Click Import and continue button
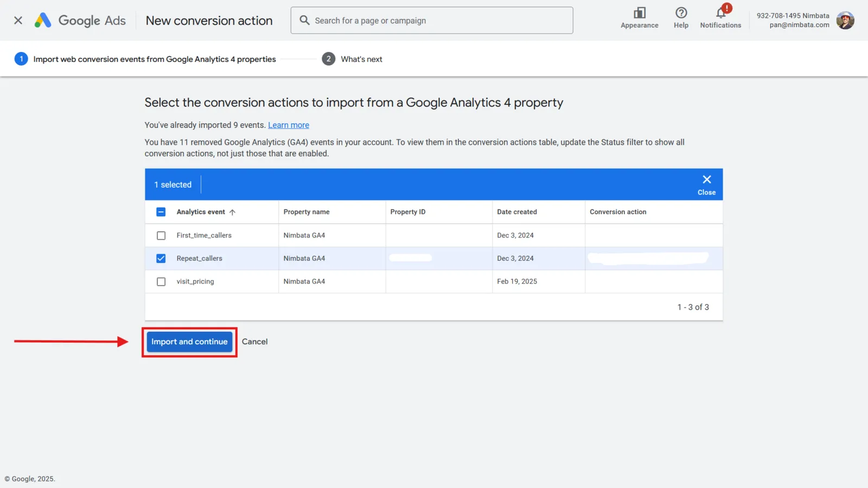Image resolution: width=868 pixels, height=488 pixels. pyautogui.click(x=189, y=342)
